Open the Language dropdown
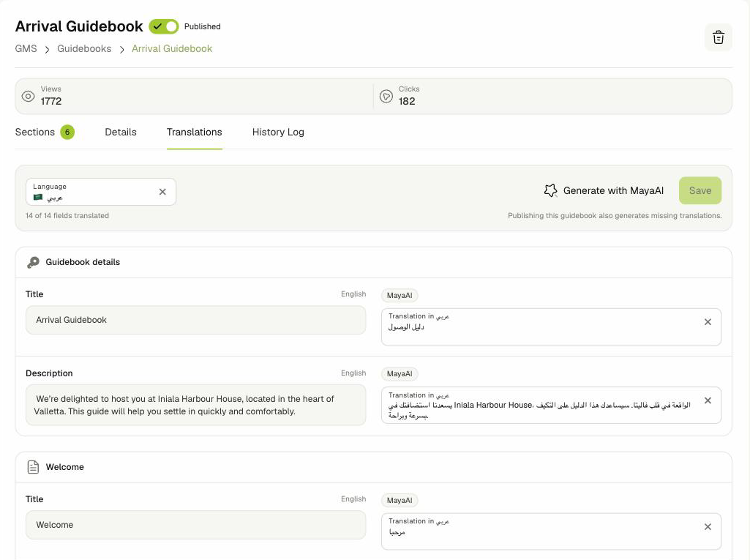 pos(101,192)
